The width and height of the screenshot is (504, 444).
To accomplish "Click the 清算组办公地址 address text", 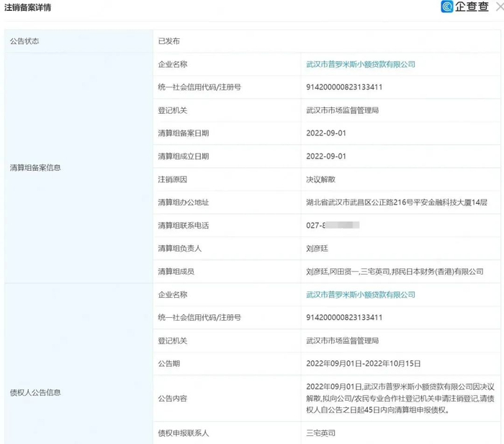I will coord(397,203).
